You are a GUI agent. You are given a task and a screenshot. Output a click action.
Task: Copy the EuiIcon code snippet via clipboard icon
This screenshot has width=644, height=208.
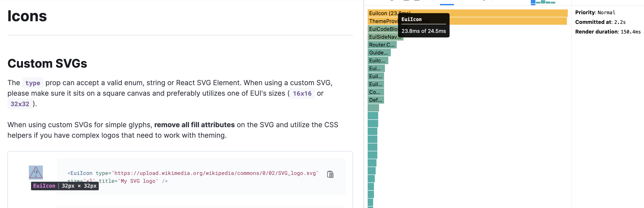(x=330, y=174)
